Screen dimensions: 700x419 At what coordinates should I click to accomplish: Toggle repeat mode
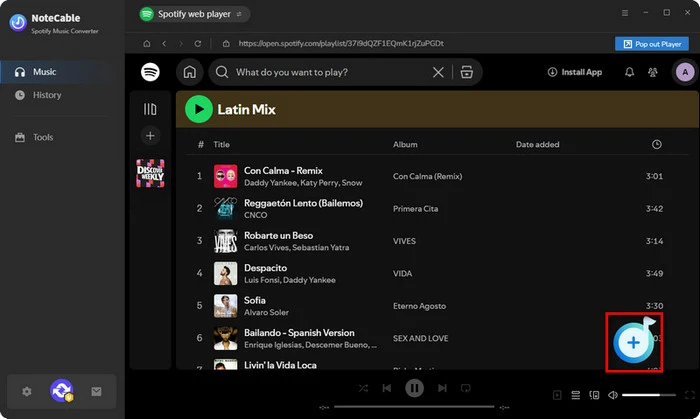click(466, 388)
